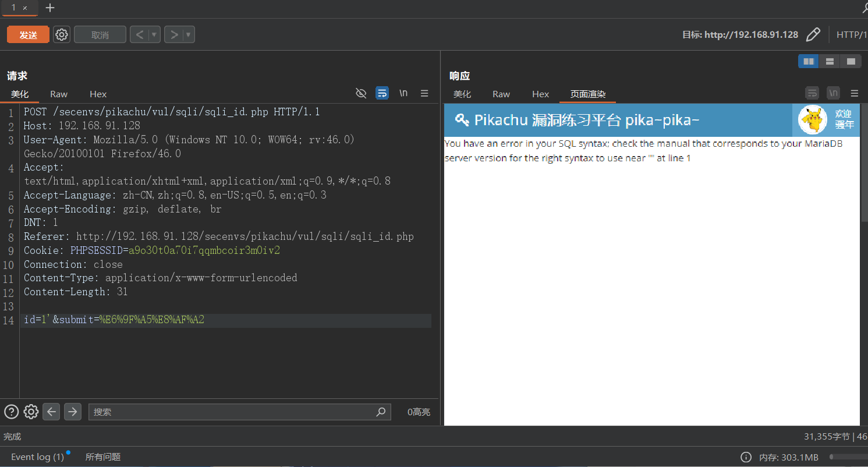Screen dimensions: 868x467
Task: Select top-bottom split layout icon
Action: 830,61
